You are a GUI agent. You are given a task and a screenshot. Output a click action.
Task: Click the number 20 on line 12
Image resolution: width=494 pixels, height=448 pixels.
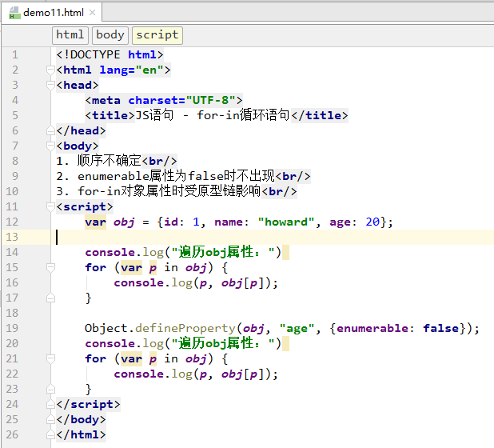click(372, 222)
